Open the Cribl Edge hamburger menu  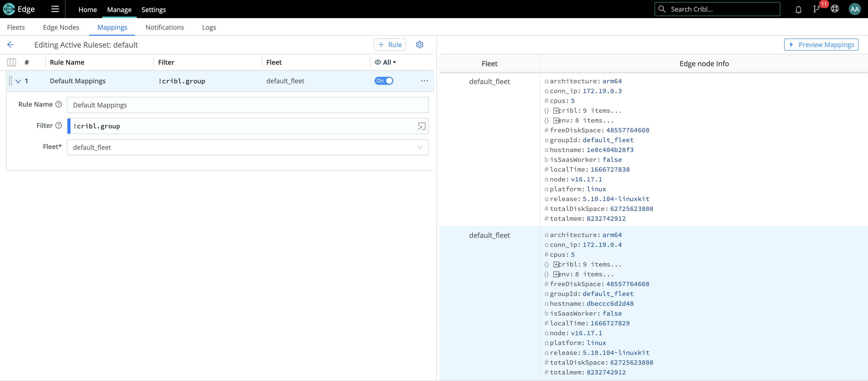pos(54,9)
